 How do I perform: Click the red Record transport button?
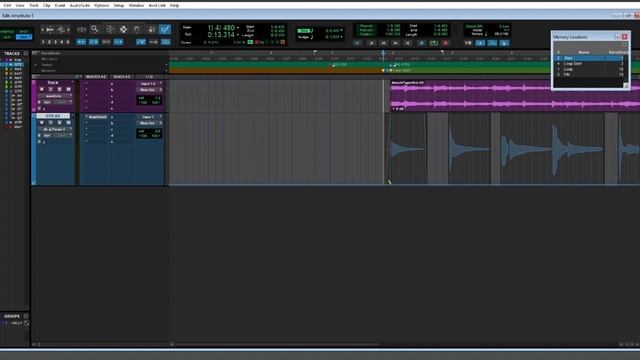tap(446, 43)
